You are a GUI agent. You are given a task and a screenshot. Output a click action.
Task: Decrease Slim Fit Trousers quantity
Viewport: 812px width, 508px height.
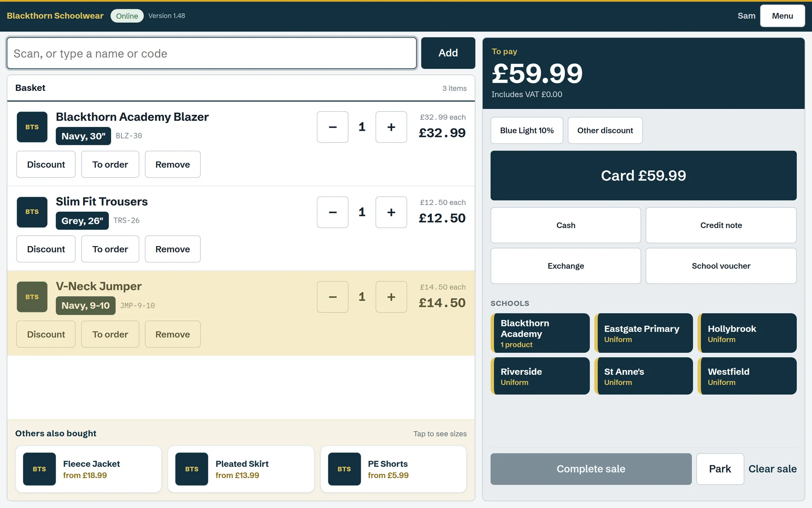pos(333,212)
